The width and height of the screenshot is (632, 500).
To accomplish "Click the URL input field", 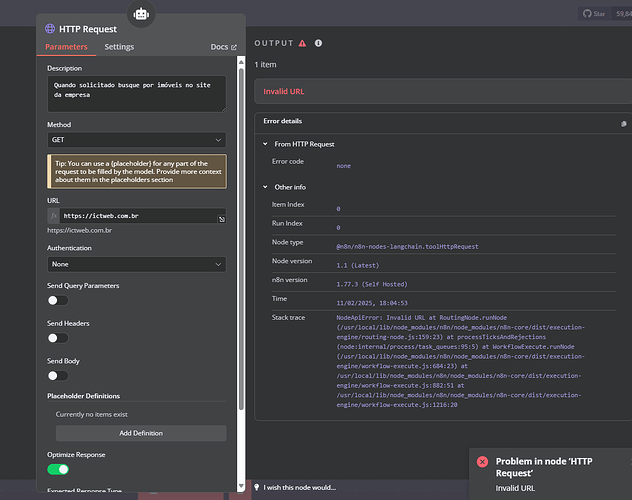I will 138,216.
